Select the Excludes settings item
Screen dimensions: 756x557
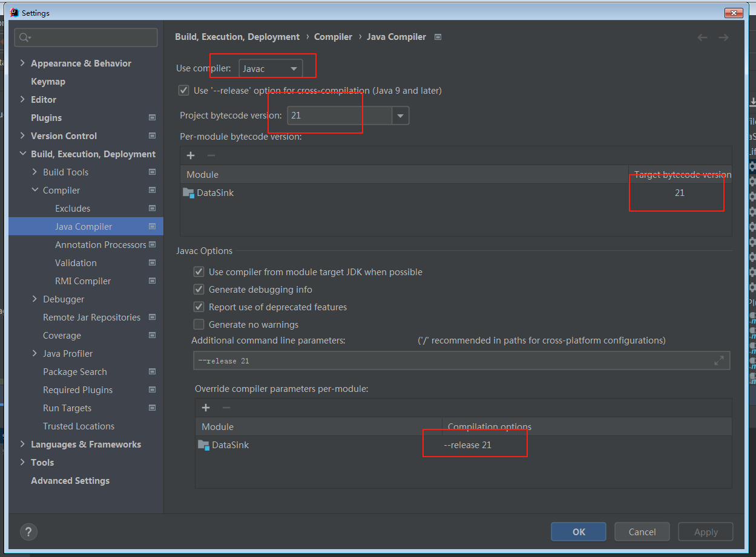[73, 208]
